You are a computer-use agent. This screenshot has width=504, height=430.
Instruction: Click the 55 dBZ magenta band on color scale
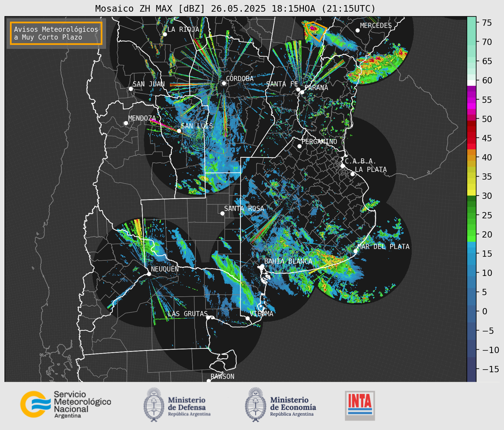click(x=471, y=100)
